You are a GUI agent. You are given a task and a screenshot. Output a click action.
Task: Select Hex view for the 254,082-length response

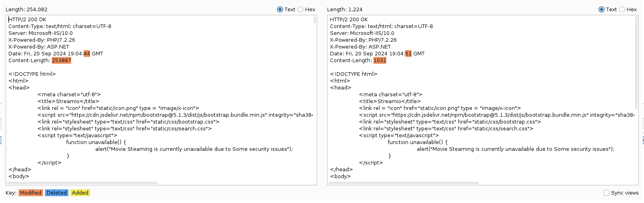coord(301,10)
